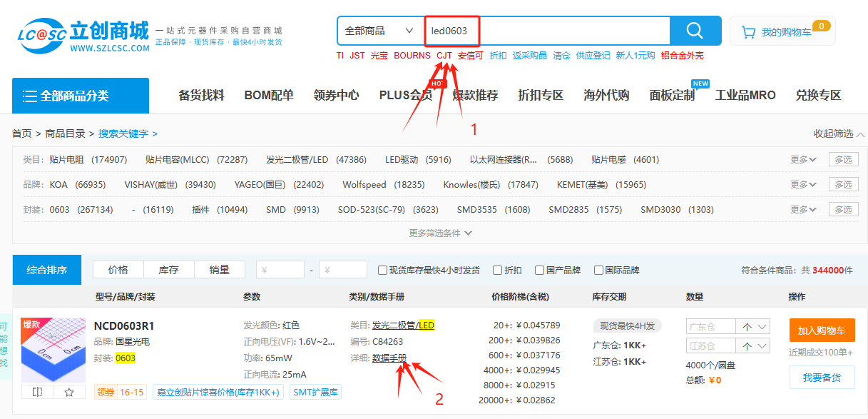Click the cart count badge 0
The height and width of the screenshot is (419, 868).
coord(821,26)
